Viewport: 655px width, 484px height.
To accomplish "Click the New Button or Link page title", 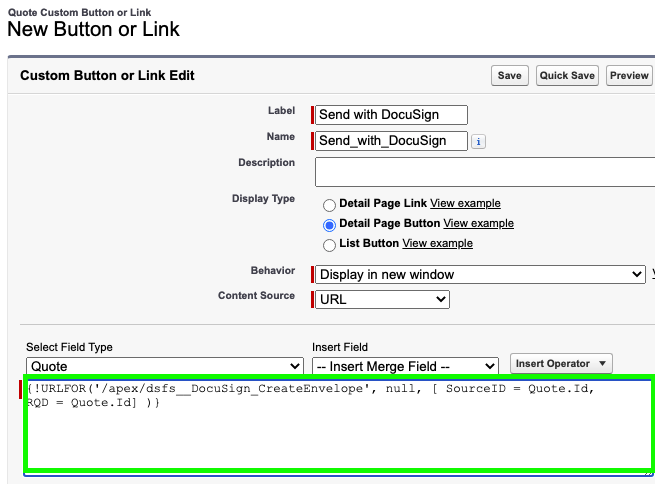I will point(94,29).
